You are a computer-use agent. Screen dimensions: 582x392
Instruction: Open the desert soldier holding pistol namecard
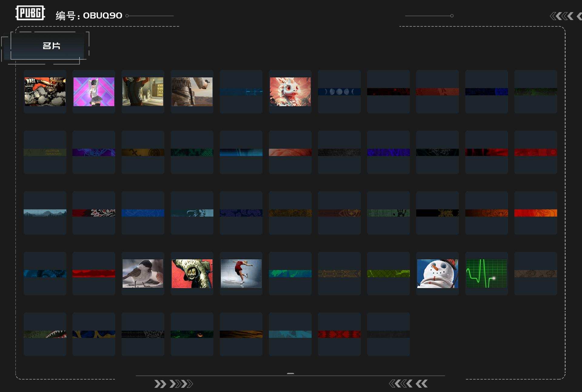tap(192, 92)
